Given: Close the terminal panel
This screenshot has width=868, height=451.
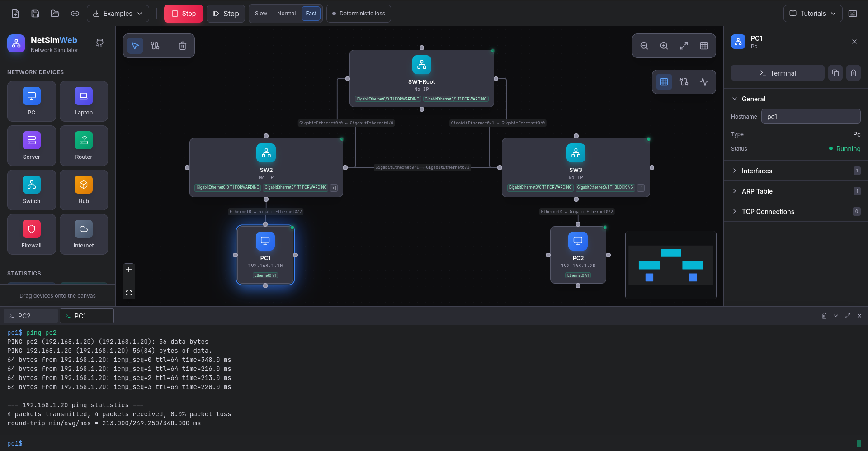Looking at the screenshot, I should coord(859,316).
